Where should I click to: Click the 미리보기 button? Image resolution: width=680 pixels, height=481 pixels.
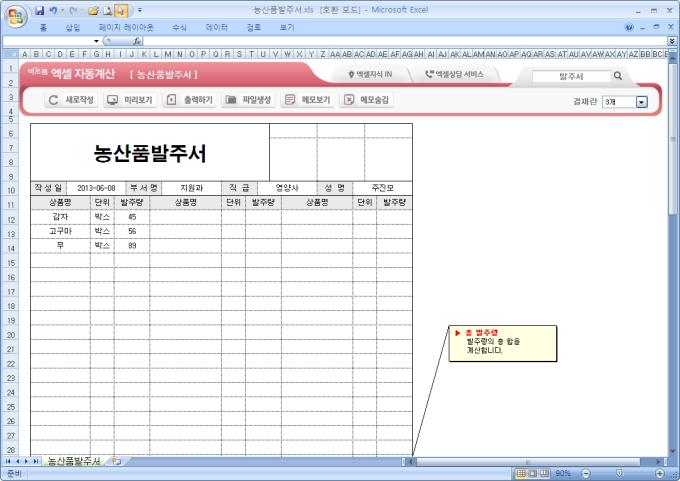[x=130, y=100]
